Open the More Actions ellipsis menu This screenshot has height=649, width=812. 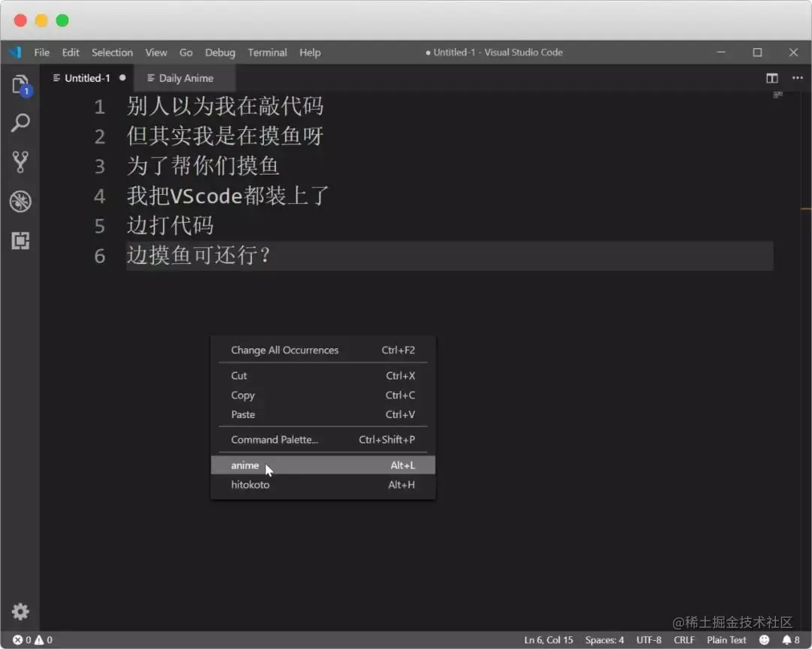(x=798, y=77)
